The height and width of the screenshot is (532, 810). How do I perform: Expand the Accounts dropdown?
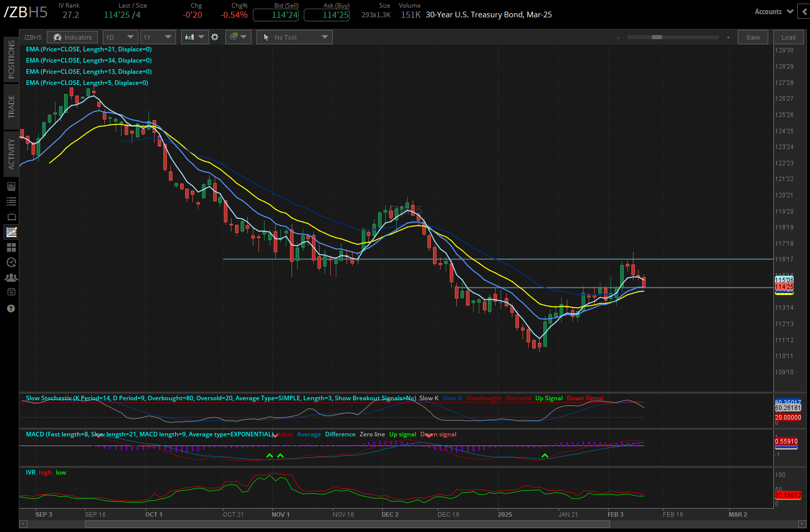coord(774,12)
